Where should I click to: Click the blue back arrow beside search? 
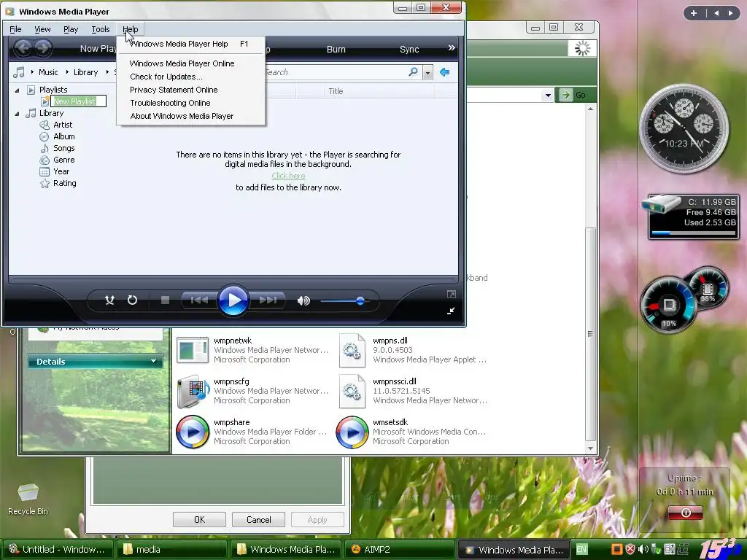pos(444,72)
